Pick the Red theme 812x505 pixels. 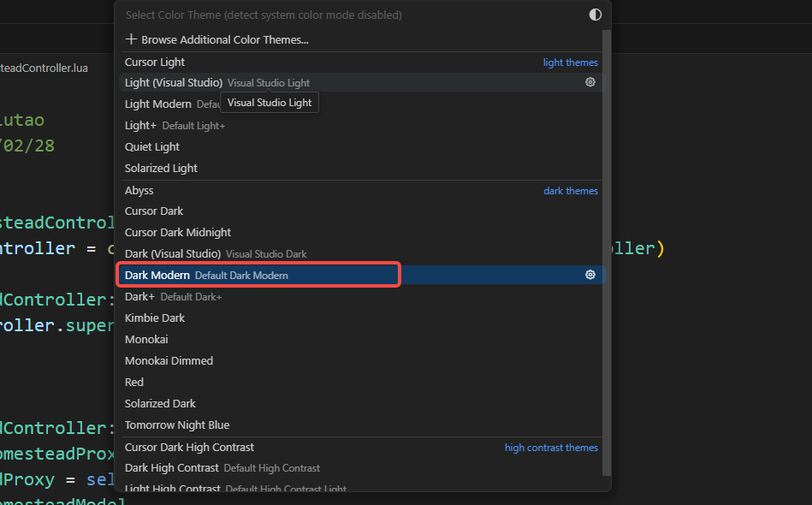click(361, 383)
